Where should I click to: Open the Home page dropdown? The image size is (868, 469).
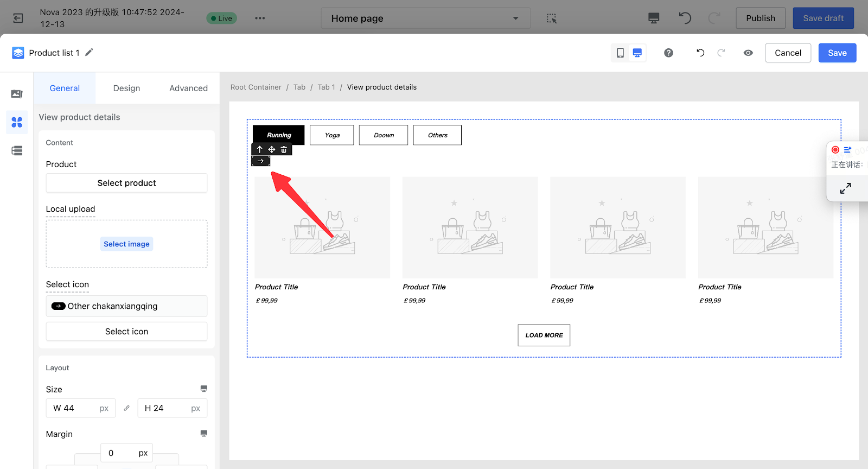[425, 18]
